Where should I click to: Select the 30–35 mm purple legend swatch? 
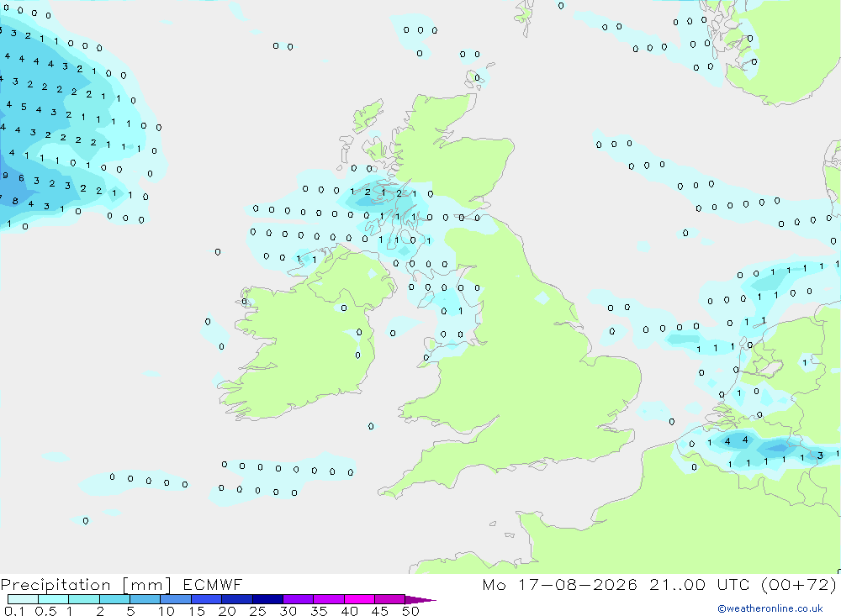click(x=299, y=599)
